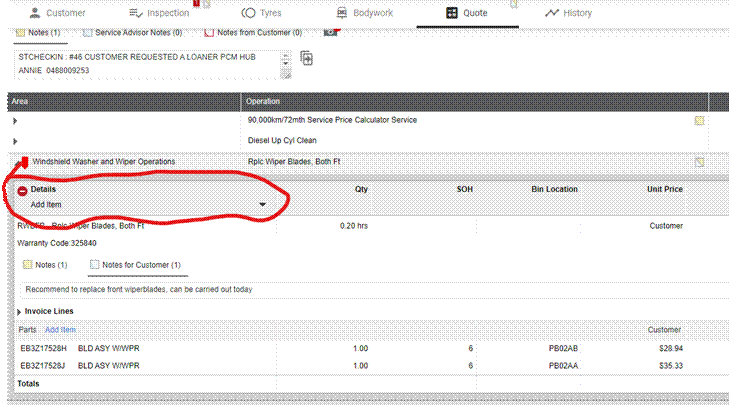Click the Parts Add Item link
This screenshot has width=729, height=405.
pyautogui.click(x=60, y=330)
